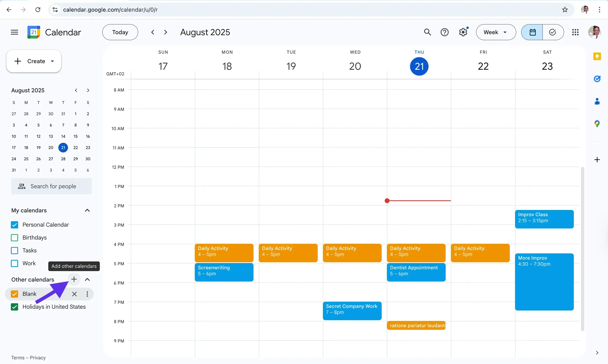Open Google Maps in side panel

tap(597, 124)
